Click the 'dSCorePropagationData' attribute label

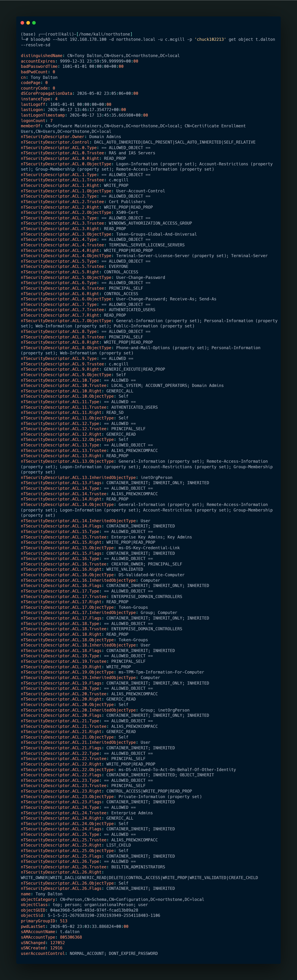[x=46, y=94]
